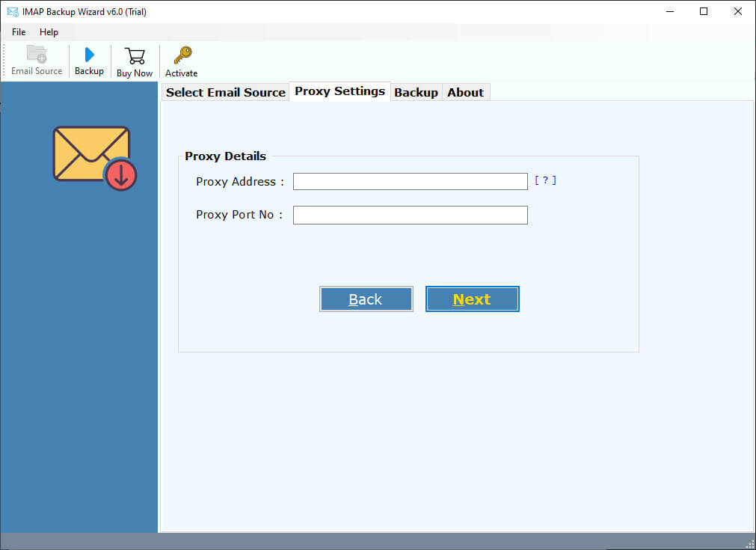This screenshot has width=756, height=550.
Task: Open the Help menu
Action: [x=49, y=31]
